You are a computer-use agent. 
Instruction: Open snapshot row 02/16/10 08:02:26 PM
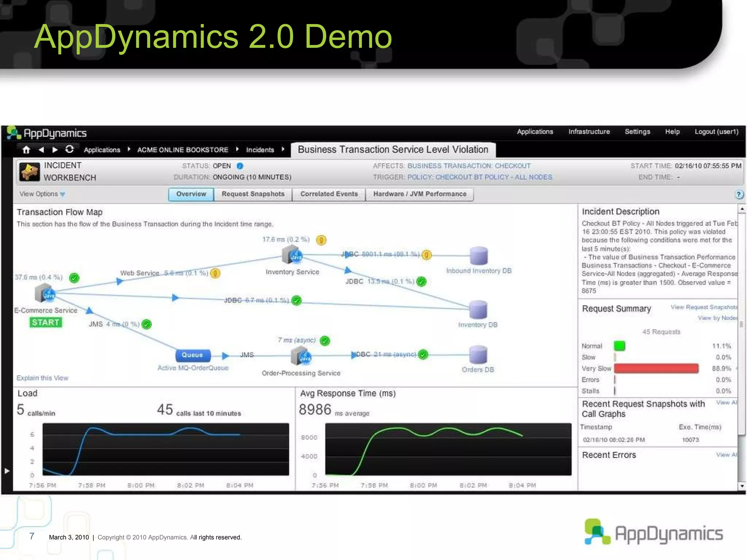(658, 440)
